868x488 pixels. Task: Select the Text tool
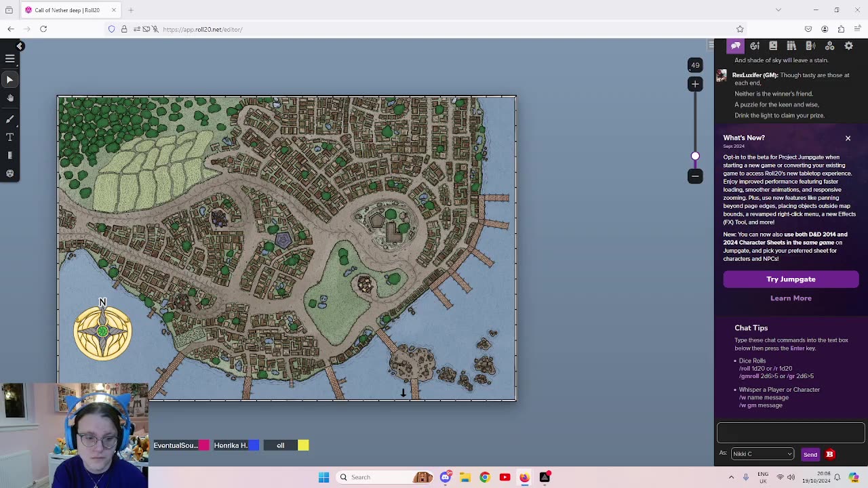10,137
